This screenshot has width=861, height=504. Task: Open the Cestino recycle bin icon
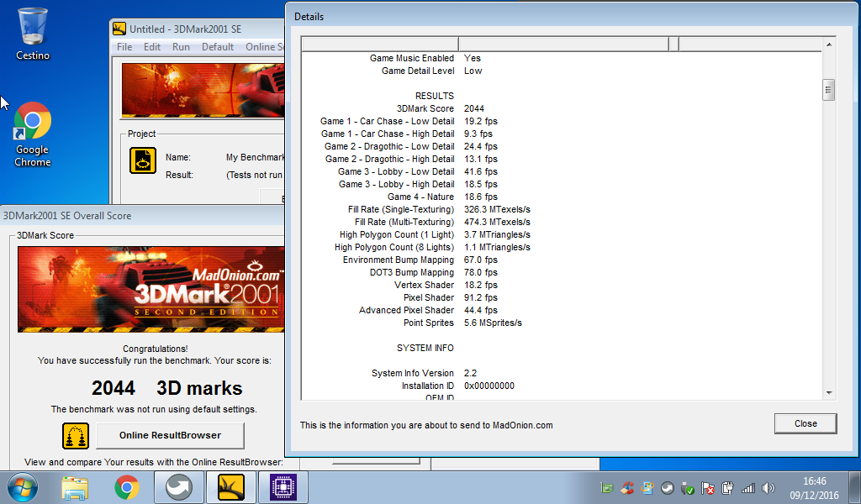click(33, 34)
